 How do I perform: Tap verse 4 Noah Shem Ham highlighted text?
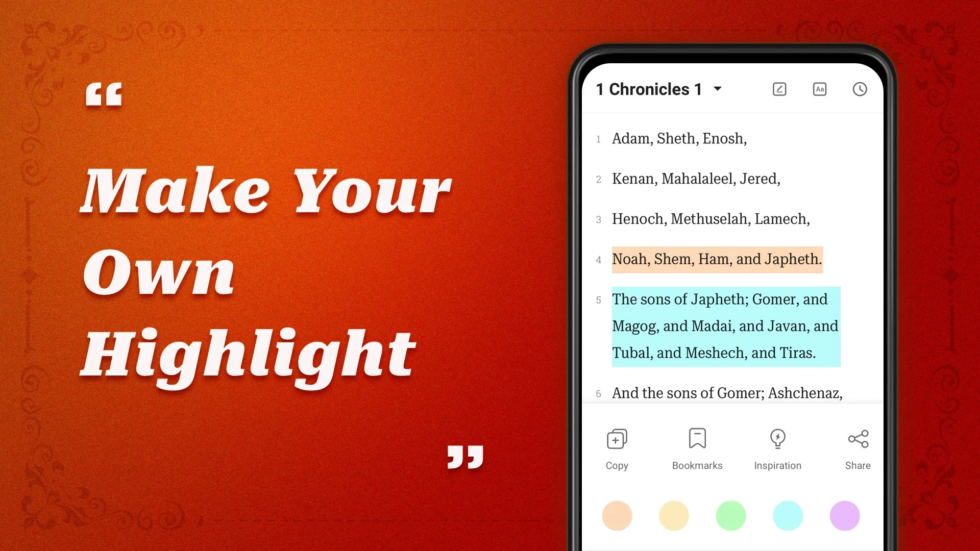coord(717,259)
